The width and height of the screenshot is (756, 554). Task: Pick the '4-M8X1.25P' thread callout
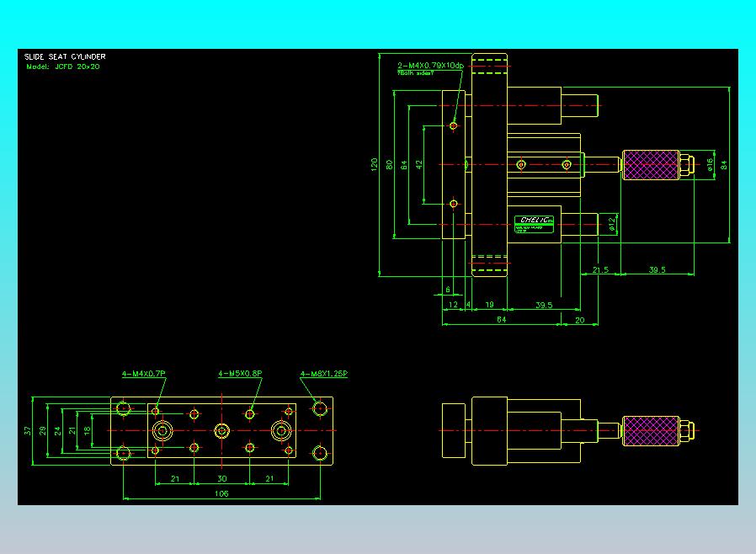click(x=324, y=374)
